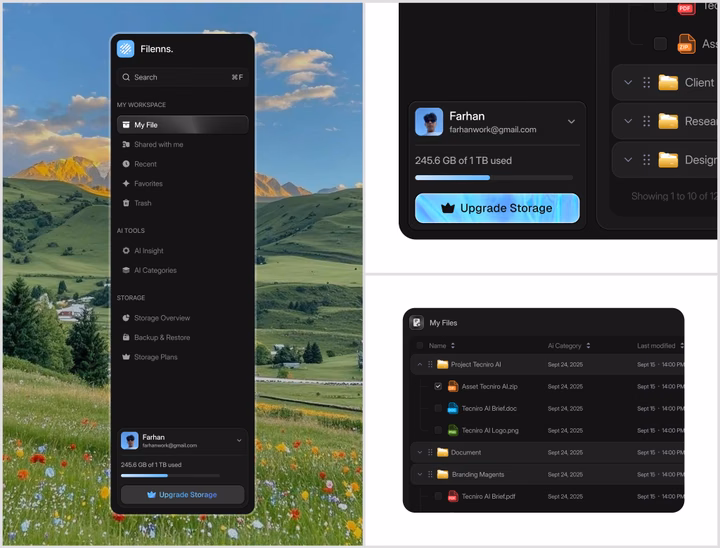
Task: Click the storage usage bar in the sidebar
Action: 170,475
